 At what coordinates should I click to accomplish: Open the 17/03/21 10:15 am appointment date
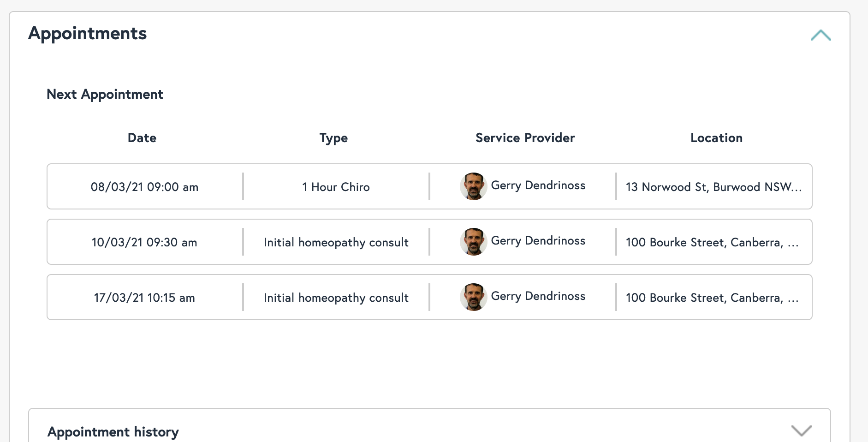[x=144, y=298]
